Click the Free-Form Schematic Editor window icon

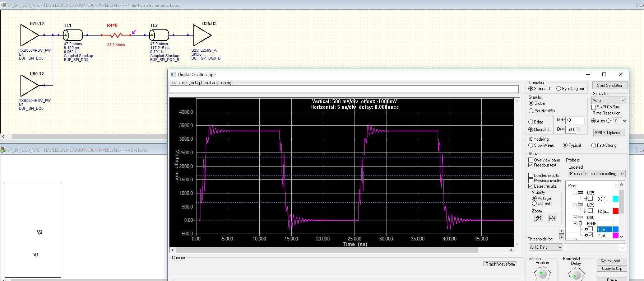pyautogui.click(x=4, y=5)
